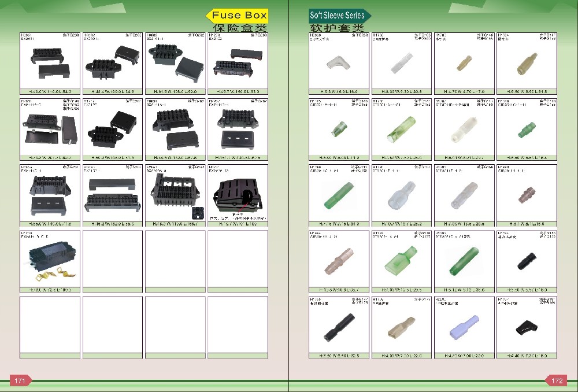This screenshot has height=392, width=578.
Task: Select the long fuse box with bar-shaped cover
Action: tap(113, 196)
